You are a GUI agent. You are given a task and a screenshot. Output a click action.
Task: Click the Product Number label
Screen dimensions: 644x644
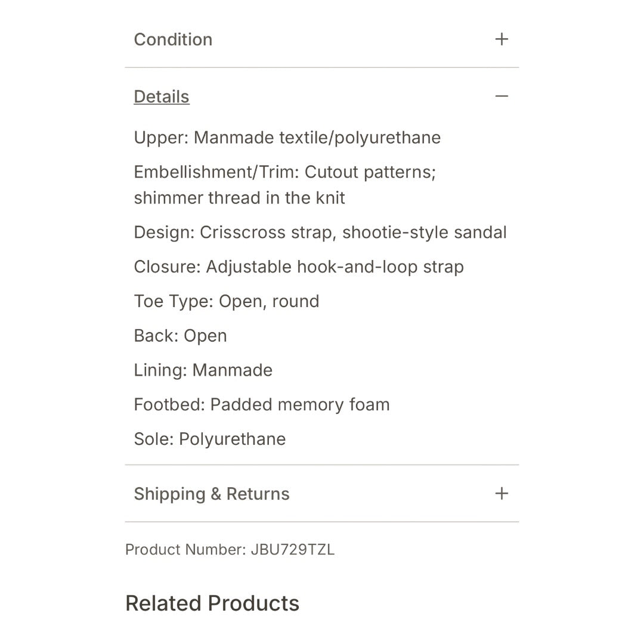(185, 550)
